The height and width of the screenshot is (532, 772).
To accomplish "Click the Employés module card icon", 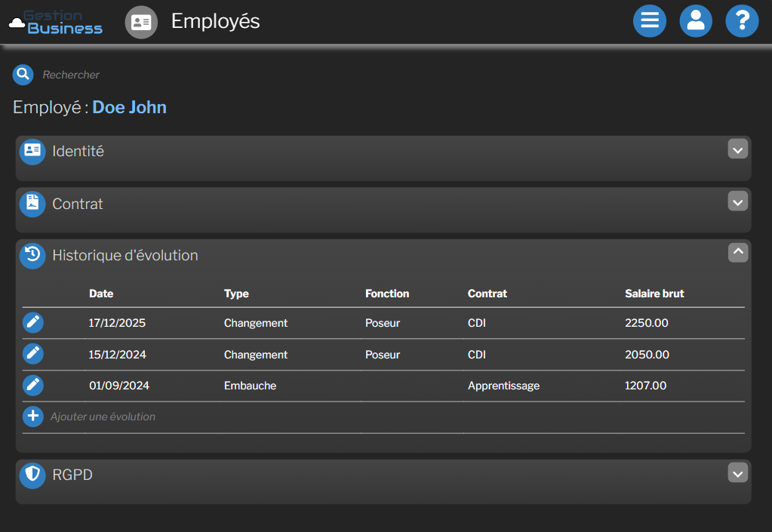I will [x=140, y=22].
